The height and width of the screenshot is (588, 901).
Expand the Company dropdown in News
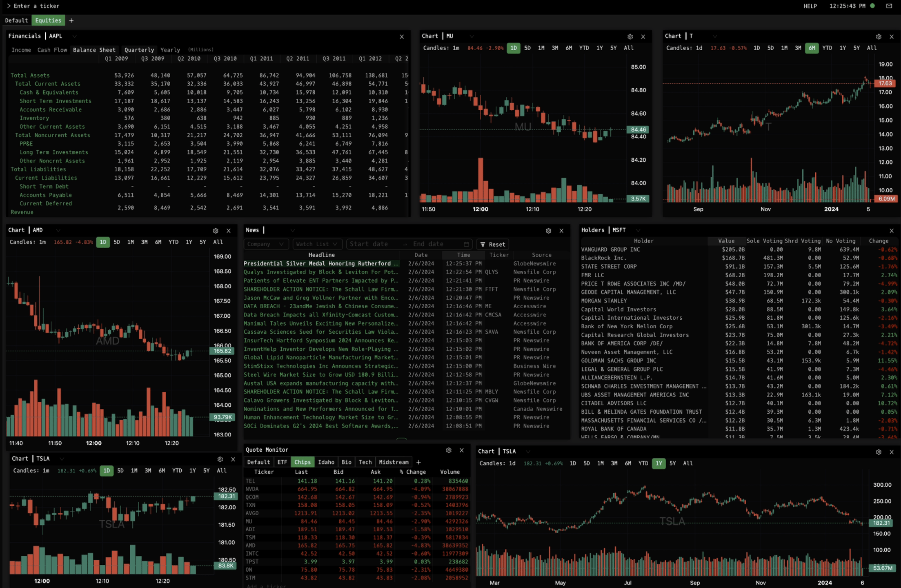(265, 244)
